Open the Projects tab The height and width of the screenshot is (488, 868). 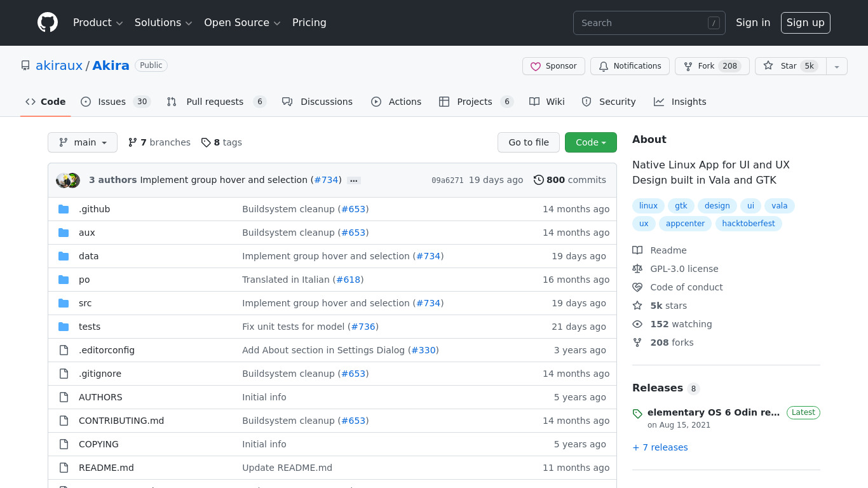476,102
